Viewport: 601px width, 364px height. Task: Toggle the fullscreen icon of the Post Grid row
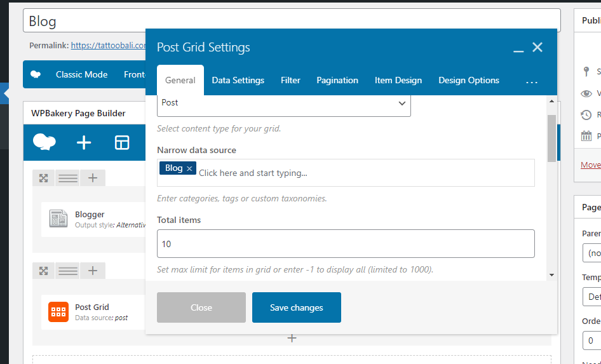point(43,271)
